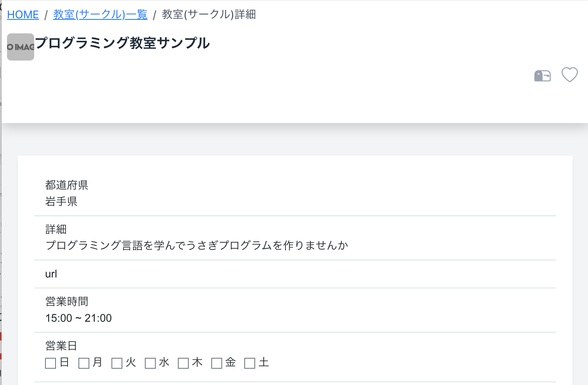Click the url field row
The width and height of the screenshot is (588, 385).
pos(295,274)
